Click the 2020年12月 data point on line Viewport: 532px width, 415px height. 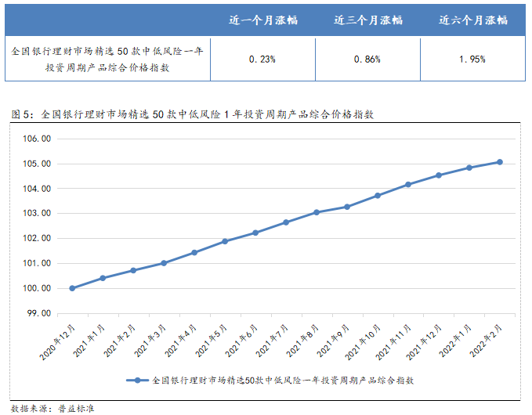(x=72, y=288)
